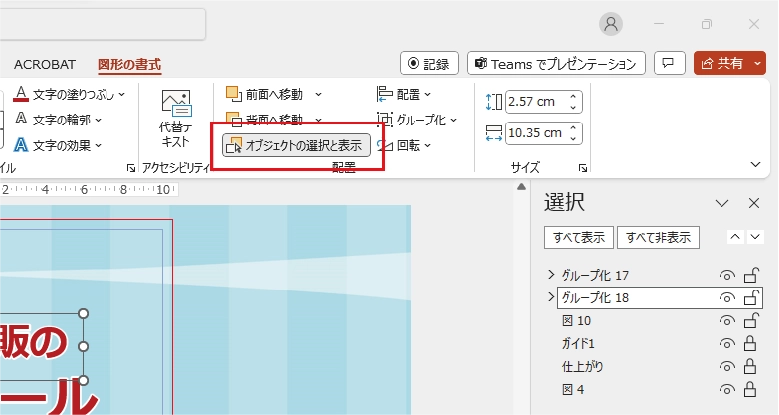Select the 図形の書式 tab

click(129, 65)
